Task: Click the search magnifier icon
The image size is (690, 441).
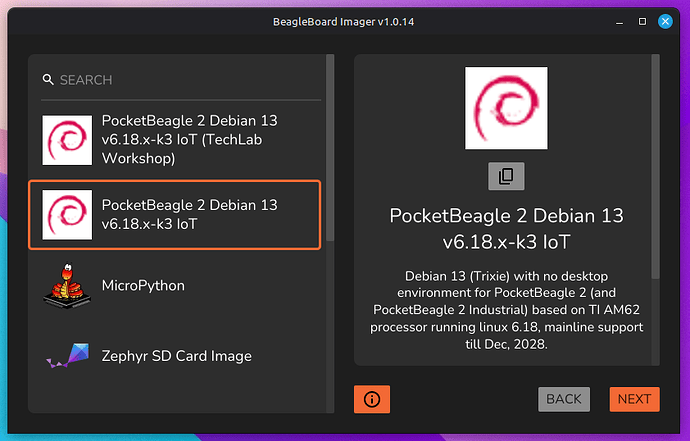Action: tap(48, 80)
